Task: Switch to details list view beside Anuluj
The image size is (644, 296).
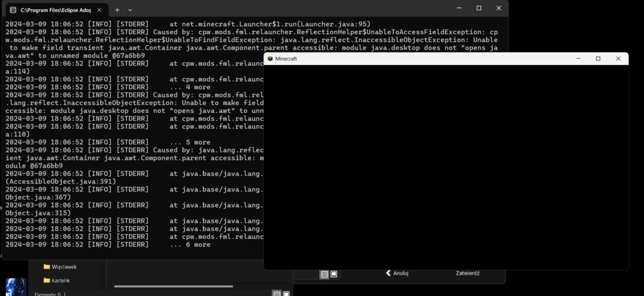Action: [x=325, y=274]
